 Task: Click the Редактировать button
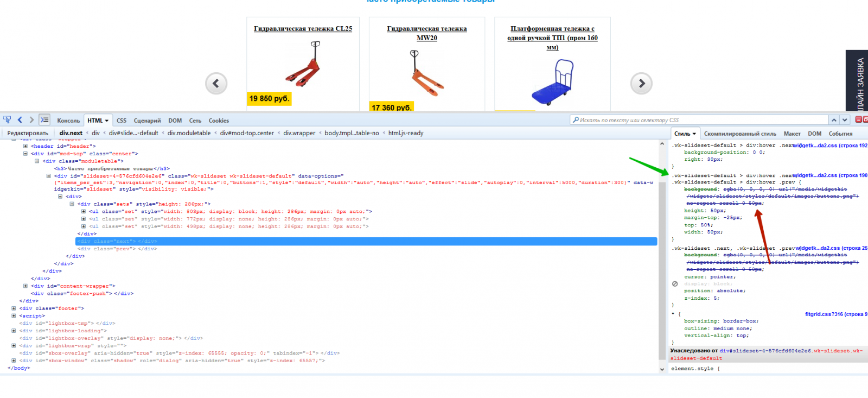coord(28,133)
